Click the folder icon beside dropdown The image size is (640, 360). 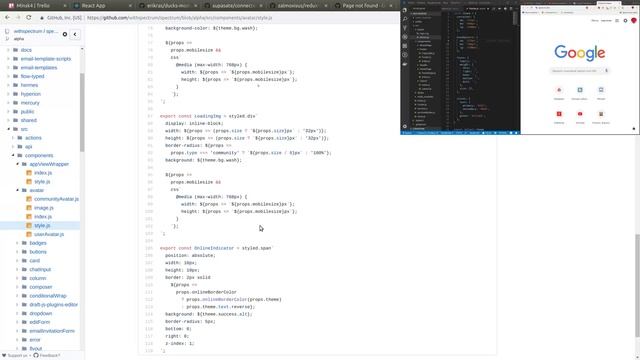[24, 313]
